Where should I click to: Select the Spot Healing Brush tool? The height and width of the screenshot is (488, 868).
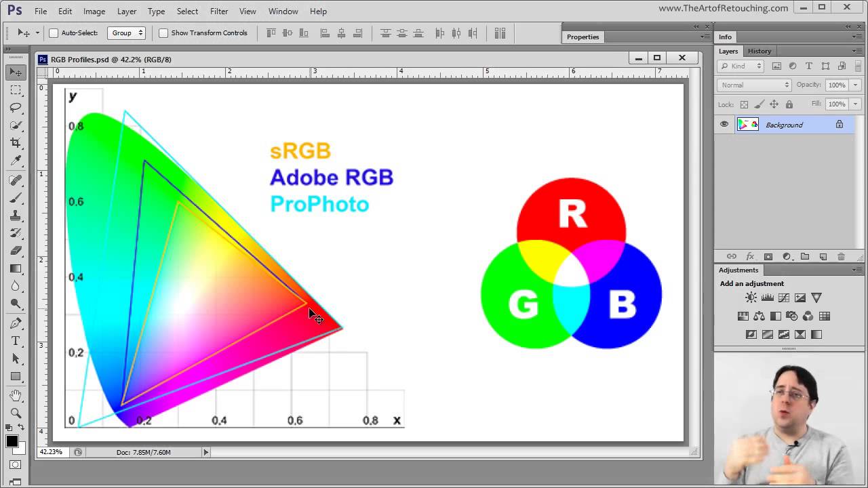(16, 180)
